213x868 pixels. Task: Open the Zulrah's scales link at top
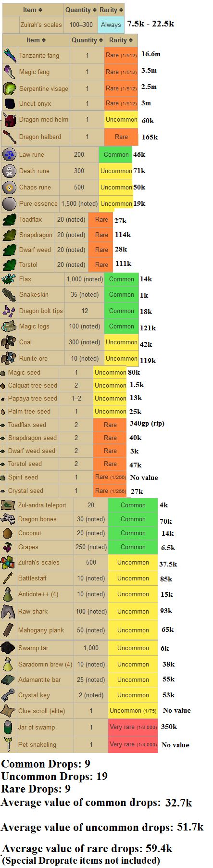[41, 25]
